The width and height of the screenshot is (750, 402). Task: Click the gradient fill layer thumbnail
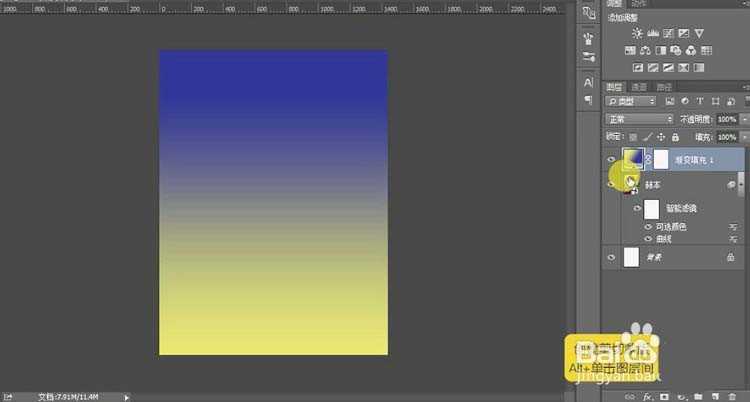point(632,159)
